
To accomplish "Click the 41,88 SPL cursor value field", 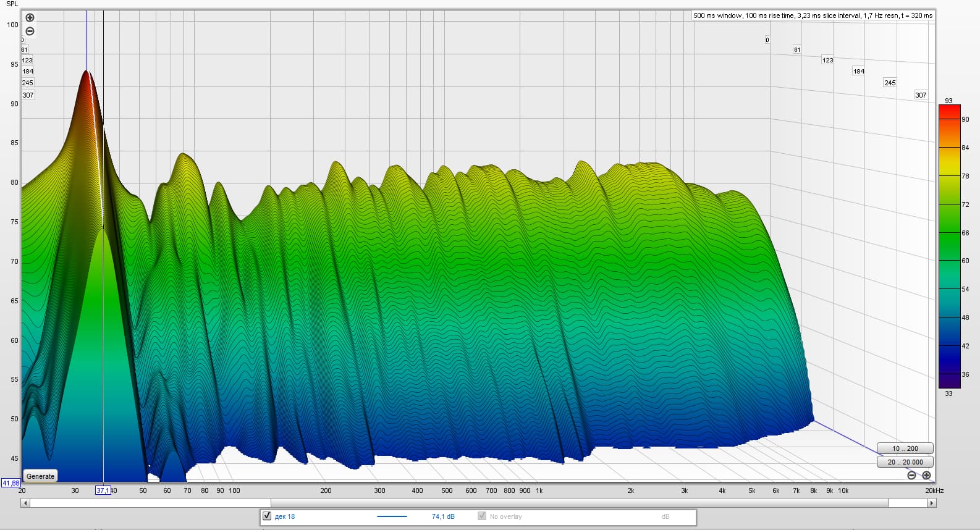I will point(11,483).
